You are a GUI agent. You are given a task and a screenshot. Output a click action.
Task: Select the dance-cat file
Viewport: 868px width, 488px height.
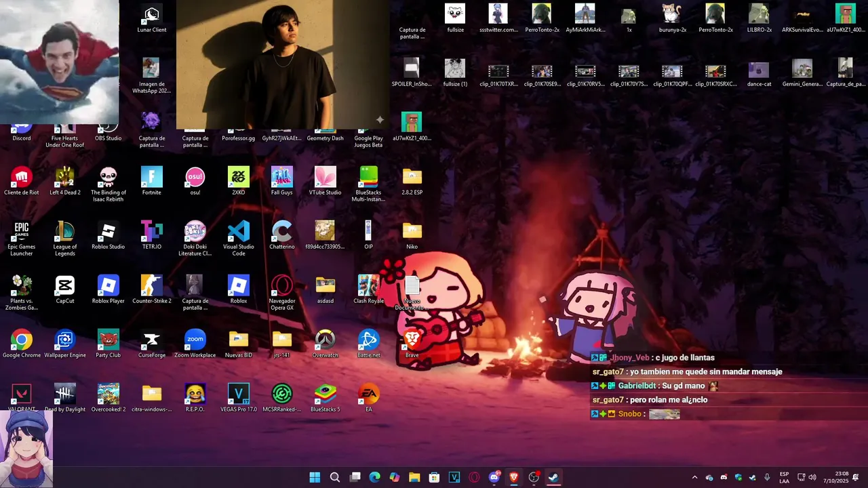click(x=759, y=73)
